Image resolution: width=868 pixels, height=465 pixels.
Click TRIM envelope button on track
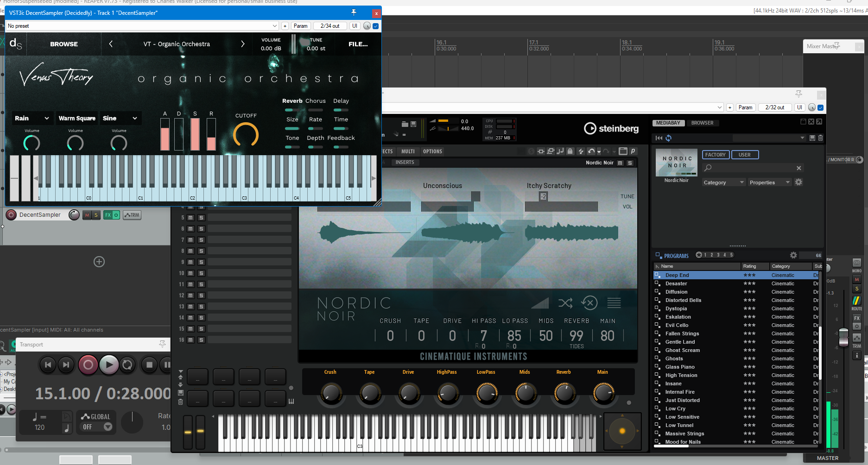[132, 215]
